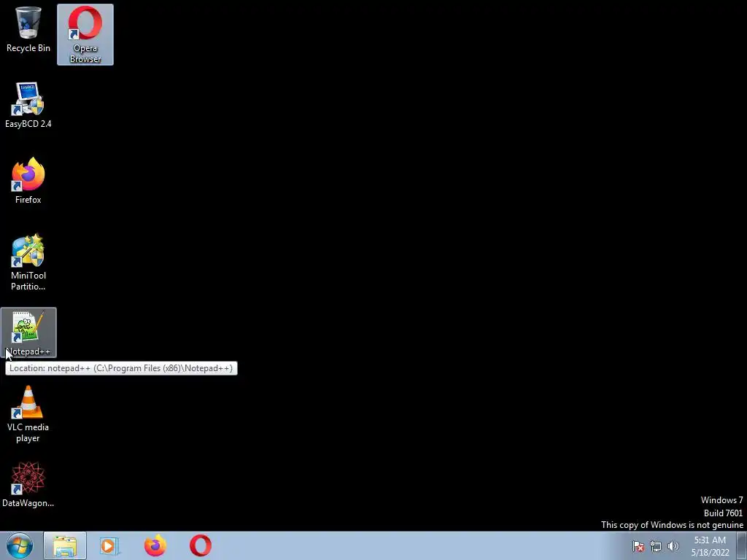
Task: Launch Firefox from the taskbar
Action: pyautogui.click(x=155, y=545)
